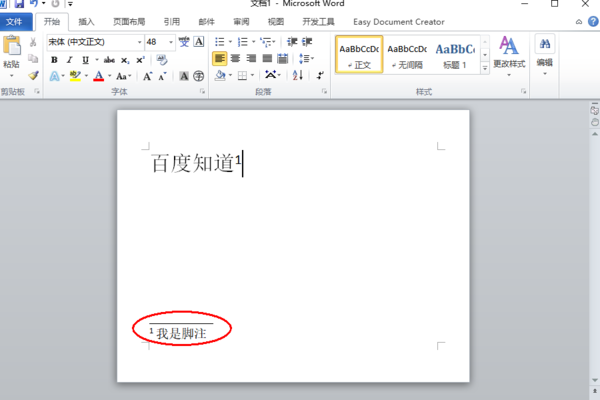Apply 正文 Normal style
Viewport: 600px width, 400px height.
pos(359,55)
